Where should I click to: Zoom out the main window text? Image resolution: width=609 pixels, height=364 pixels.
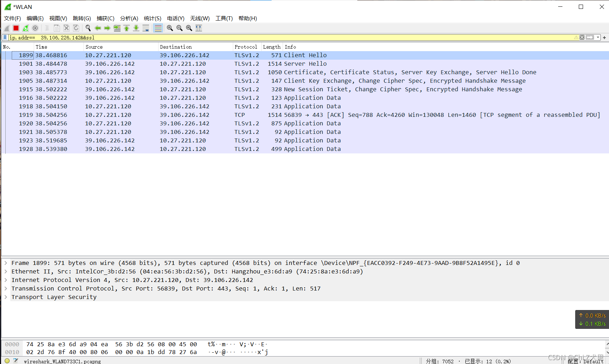tap(180, 28)
